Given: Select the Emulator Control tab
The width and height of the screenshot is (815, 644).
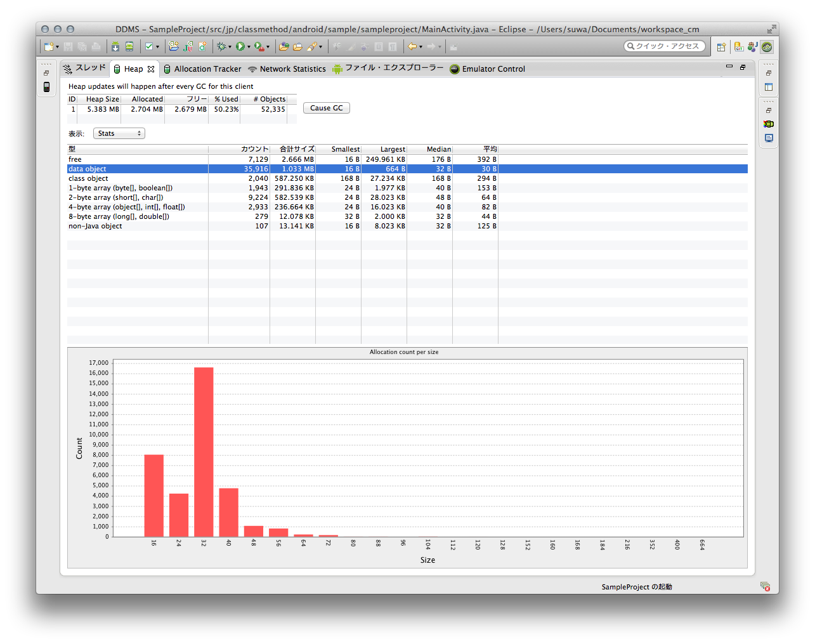Looking at the screenshot, I should (493, 69).
